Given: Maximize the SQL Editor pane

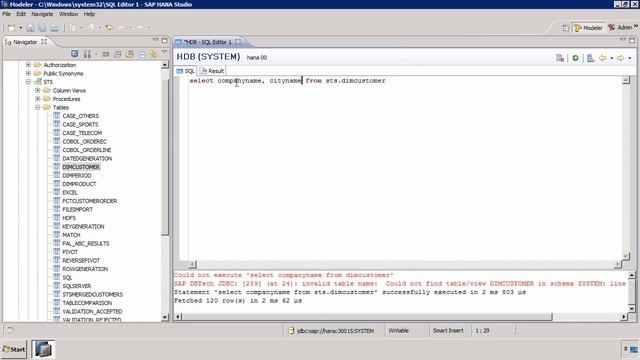Looking at the screenshot, I should coord(632,40).
